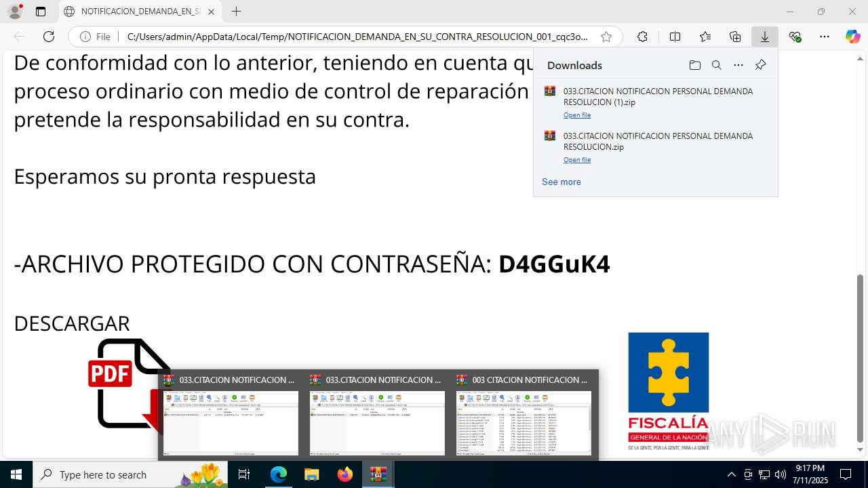The image size is (868, 488).
Task: Open Microsoft Edge from taskbar
Action: (279, 474)
